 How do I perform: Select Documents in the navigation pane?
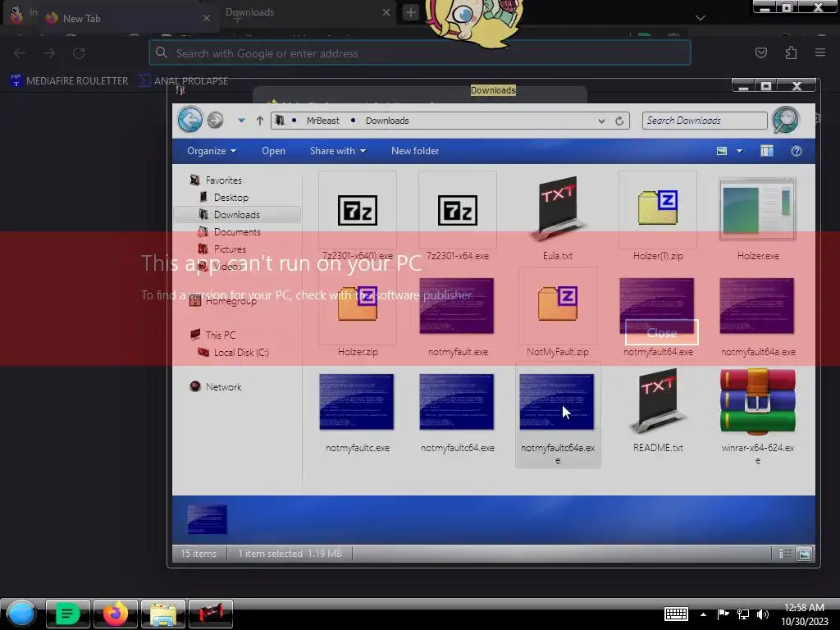coord(237,232)
